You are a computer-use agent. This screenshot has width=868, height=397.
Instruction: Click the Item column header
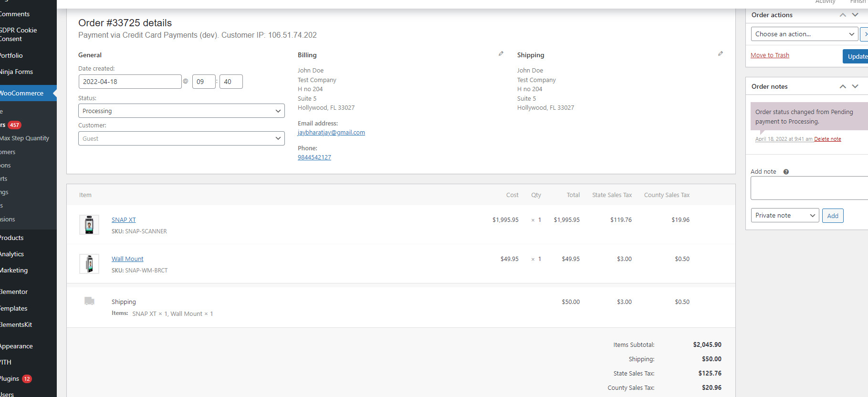85,195
